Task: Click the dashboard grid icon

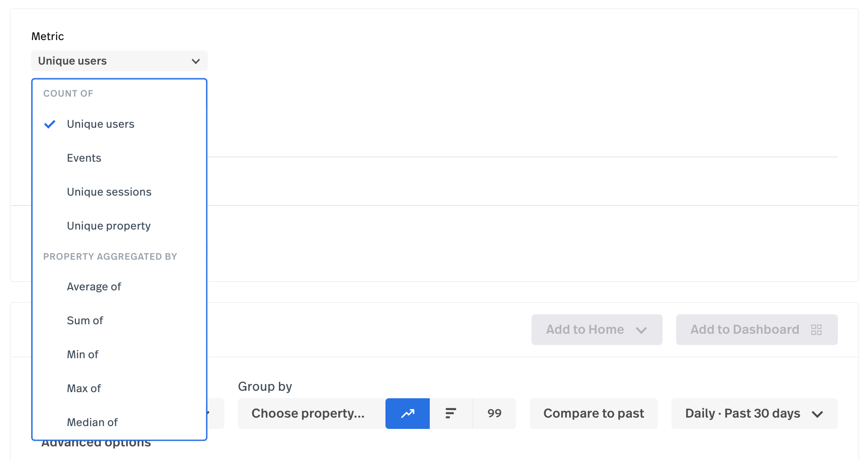Action: point(816,329)
